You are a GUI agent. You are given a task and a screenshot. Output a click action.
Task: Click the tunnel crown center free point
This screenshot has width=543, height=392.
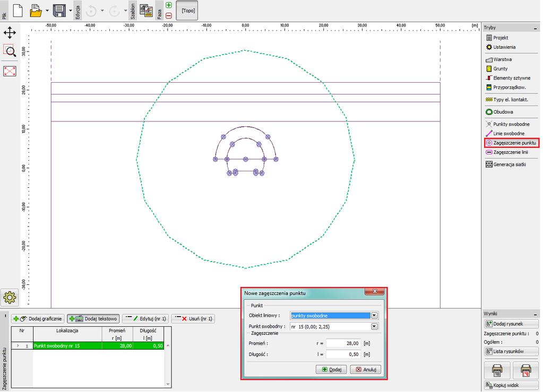pyautogui.click(x=246, y=159)
